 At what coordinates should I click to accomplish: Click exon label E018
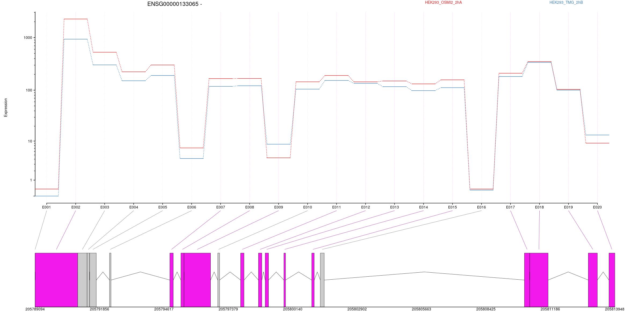tap(539, 207)
